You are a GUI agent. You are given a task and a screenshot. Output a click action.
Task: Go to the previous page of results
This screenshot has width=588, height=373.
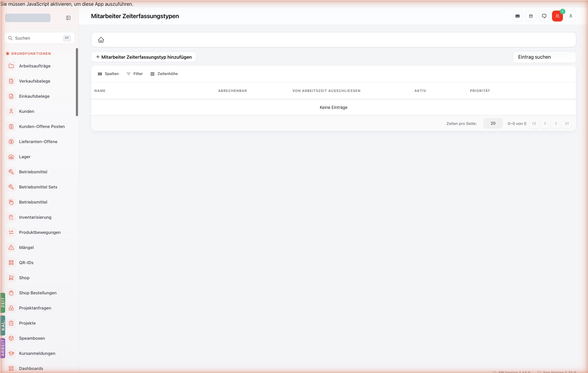click(x=545, y=123)
